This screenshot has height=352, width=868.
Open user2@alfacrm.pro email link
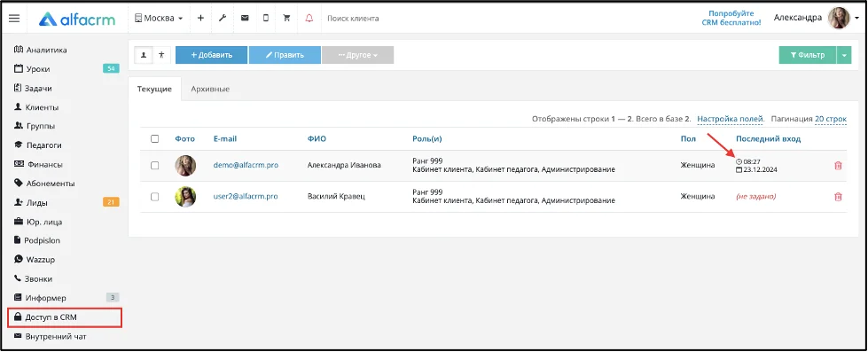pos(246,197)
